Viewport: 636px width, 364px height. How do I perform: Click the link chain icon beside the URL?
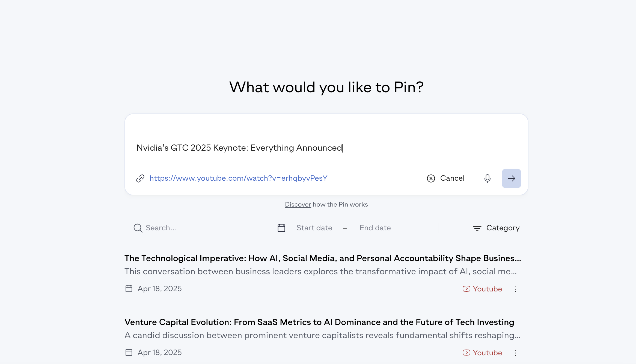(140, 178)
